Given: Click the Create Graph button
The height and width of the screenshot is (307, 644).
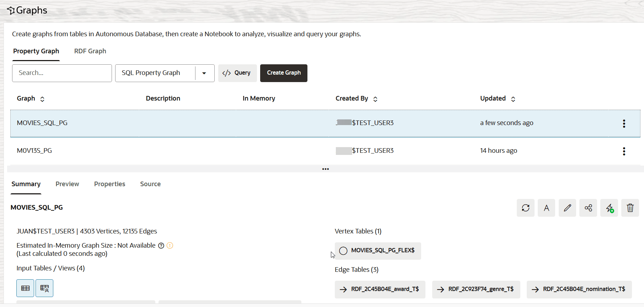Looking at the screenshot, I should point(284,73).
